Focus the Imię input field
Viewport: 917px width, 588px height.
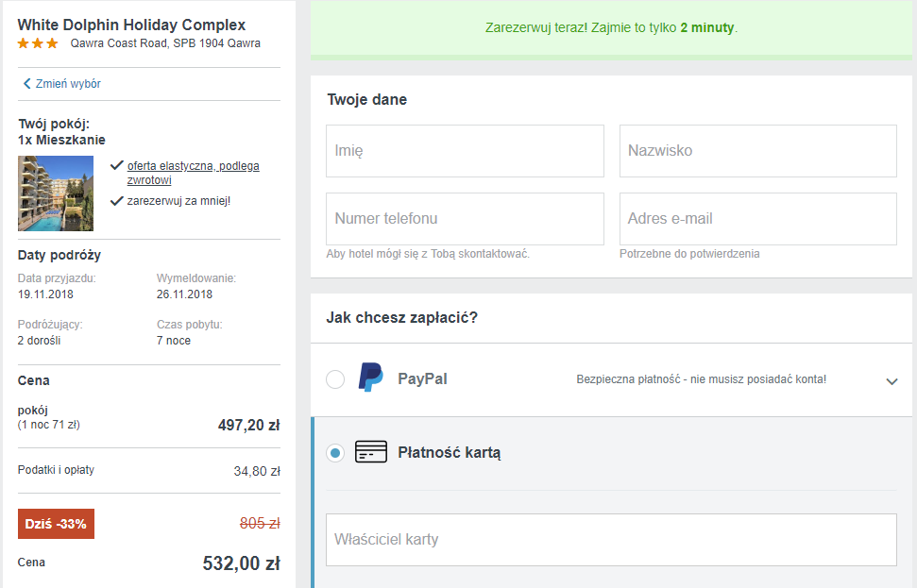(x=465, y=151)
